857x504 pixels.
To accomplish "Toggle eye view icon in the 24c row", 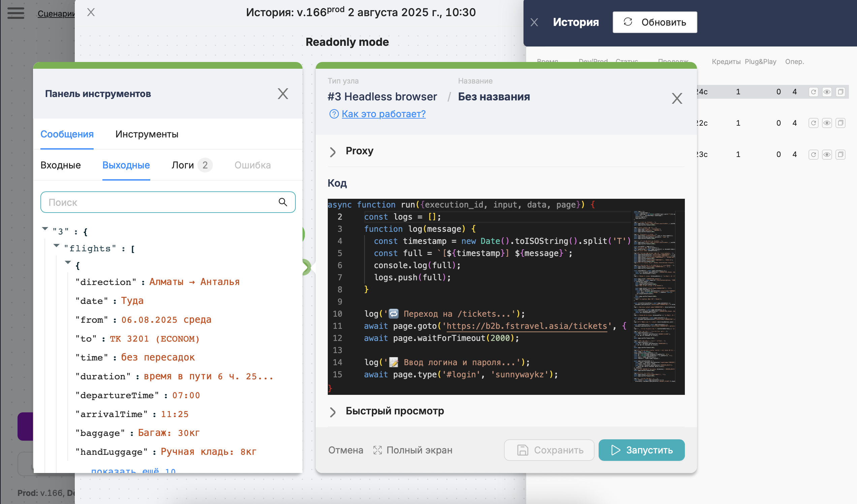I will (827, 92).
